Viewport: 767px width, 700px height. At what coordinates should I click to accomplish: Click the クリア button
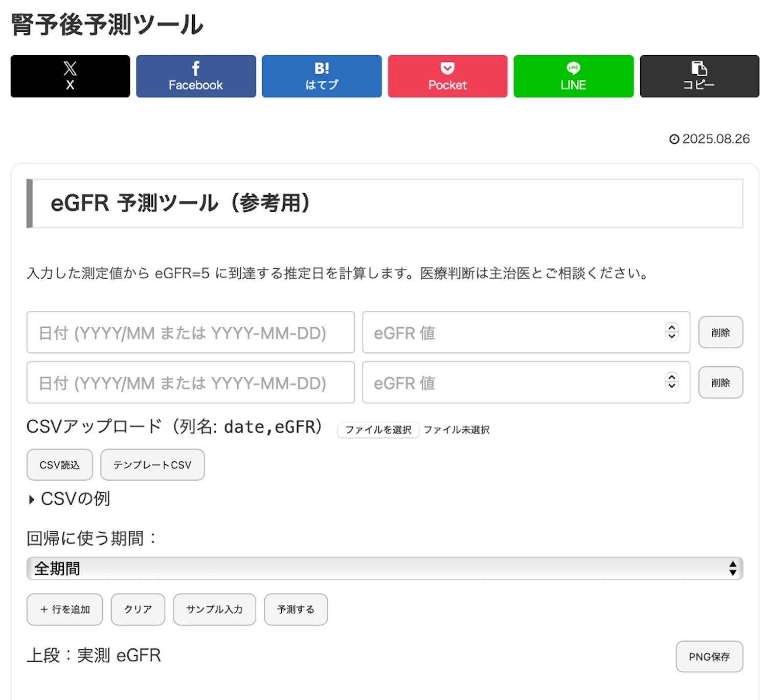tap(138, 609)
